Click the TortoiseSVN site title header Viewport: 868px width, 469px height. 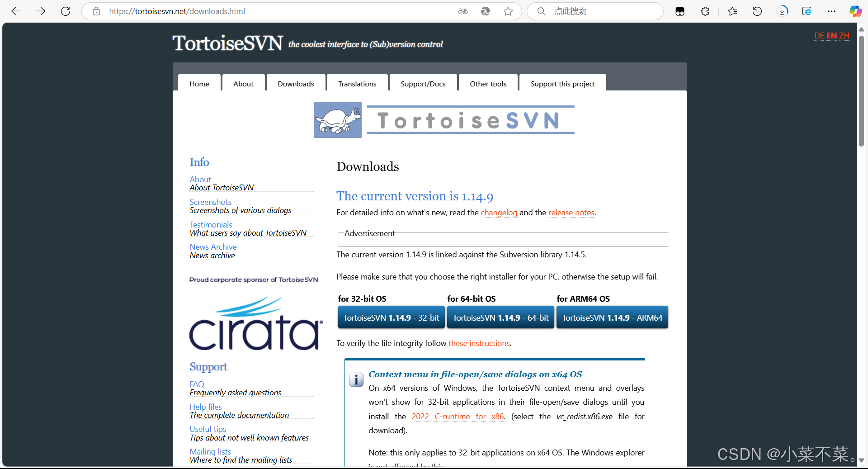(227, 43)
